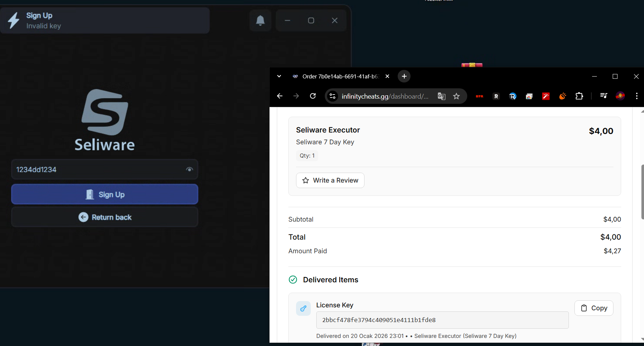Image resolution: width=644 pixels, height=346 pixels.
Task: Open the translate page icon
Action: [441, 96]
